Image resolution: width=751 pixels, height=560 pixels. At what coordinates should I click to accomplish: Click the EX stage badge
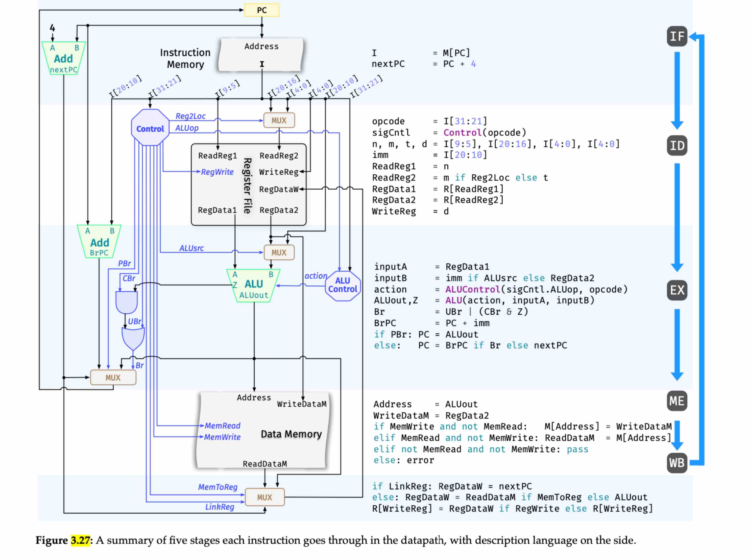coord(677,290)
